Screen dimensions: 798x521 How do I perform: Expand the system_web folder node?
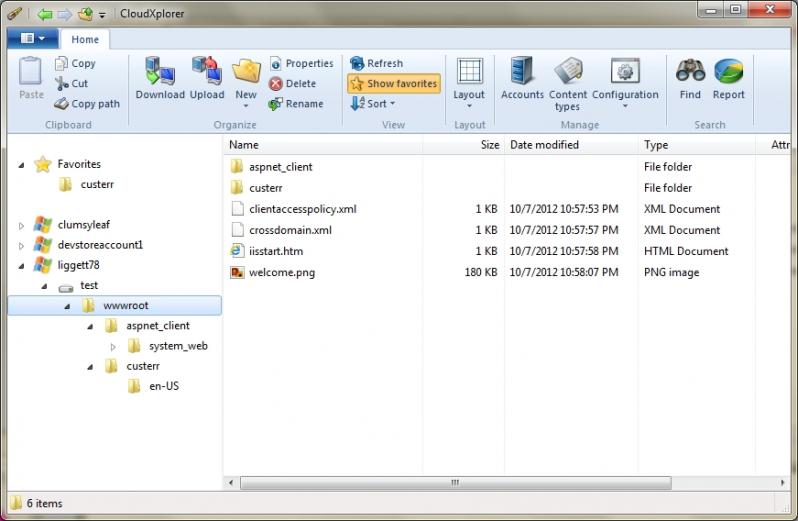[113, 347]
